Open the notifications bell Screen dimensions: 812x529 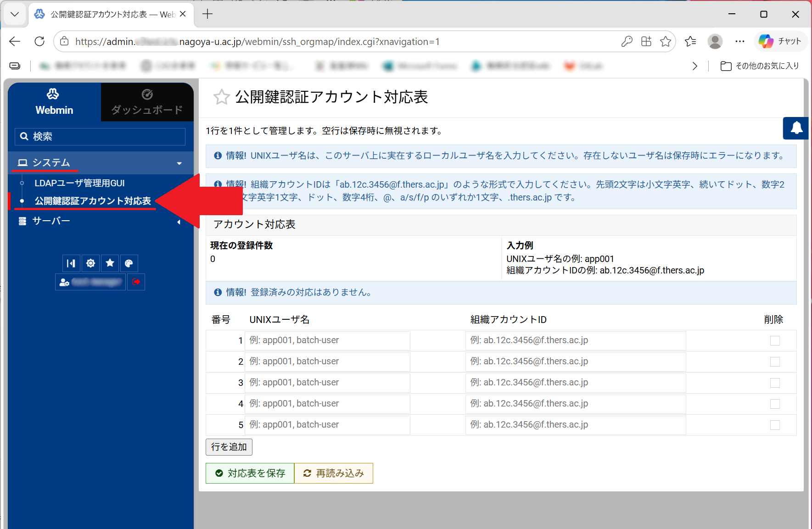796,128
